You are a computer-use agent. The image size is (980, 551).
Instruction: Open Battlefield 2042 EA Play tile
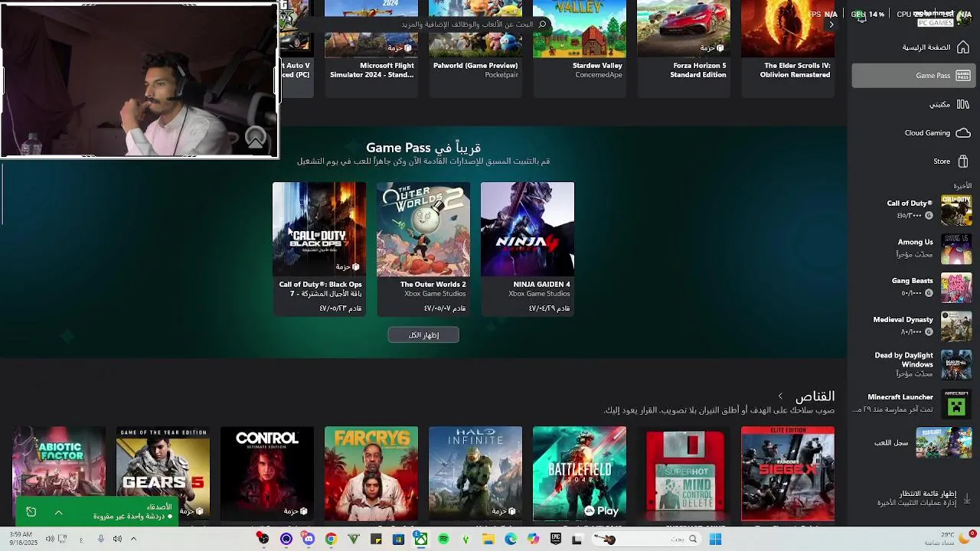click(580, 474)
